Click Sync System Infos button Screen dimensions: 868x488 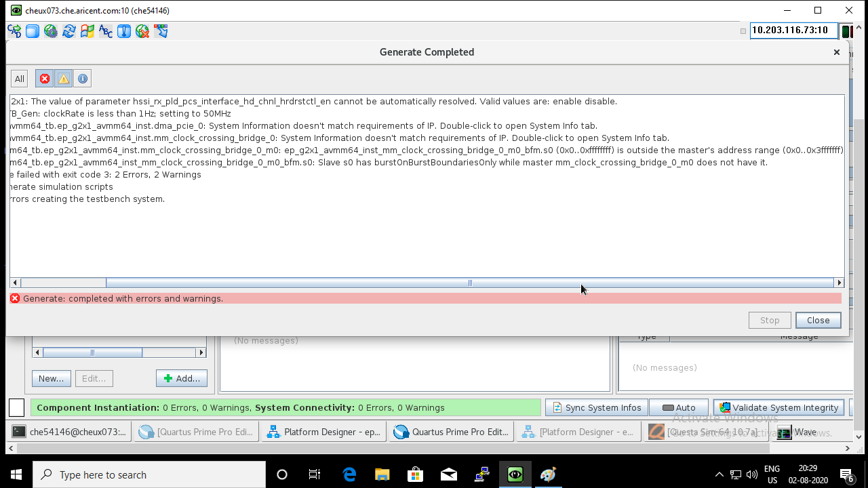pyautogui.click(x=597, y=407)
